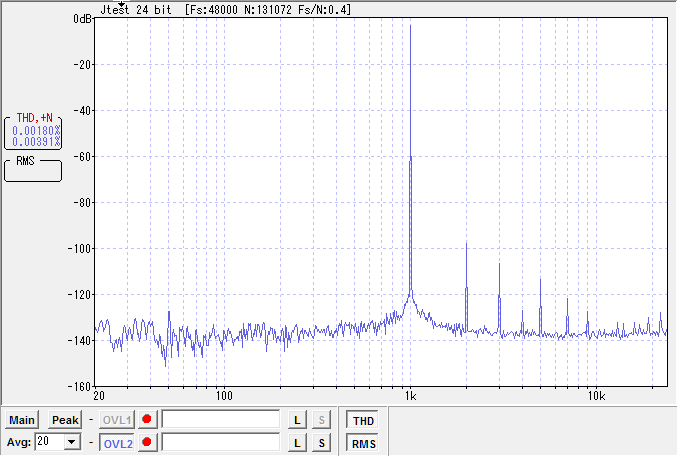Click the 1k frequency axis label

tap(410, 396)
